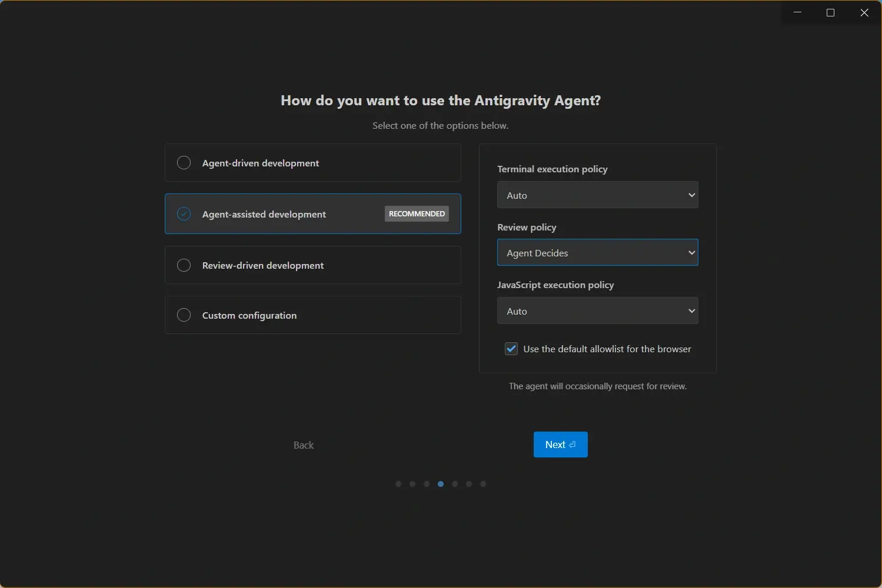Click the second pagination dot
This screenshot has height=588, width=882.
coord(412,484)
